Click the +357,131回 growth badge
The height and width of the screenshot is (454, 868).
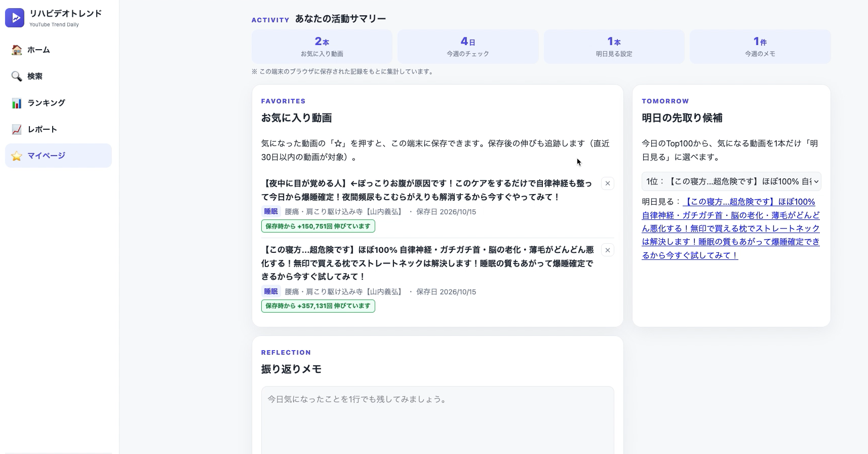[x=318, y=306]
